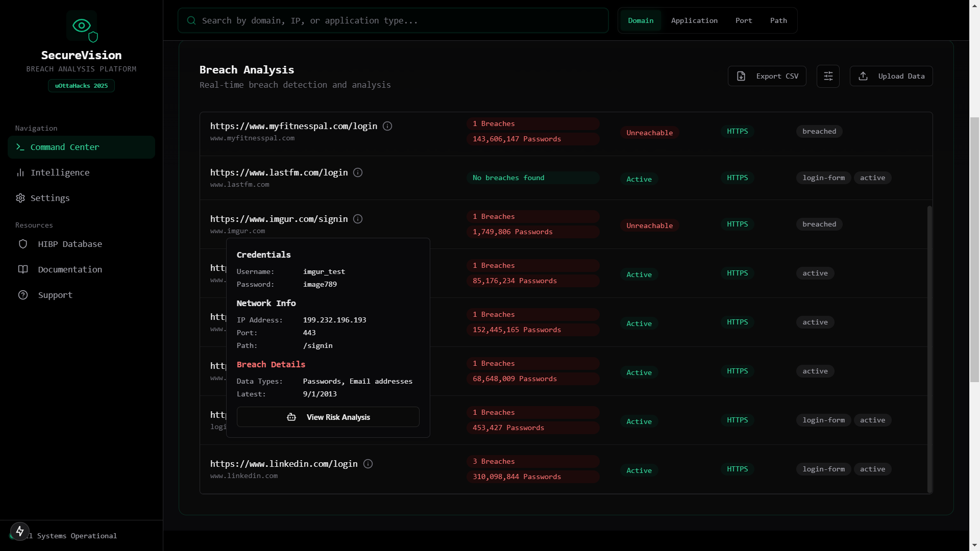Click the filter sliders icon button
The image size is (980, 551).
(x=828, y=76)
